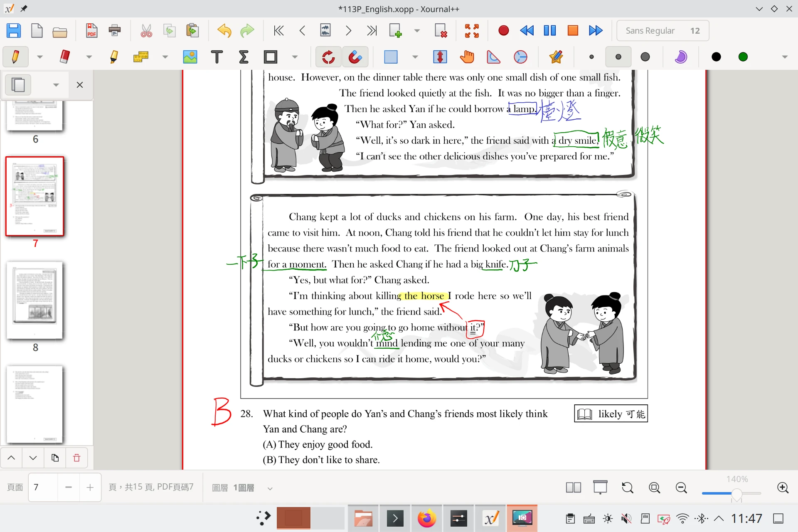
Task: Select the Highlighter tool
Action: pos(113,57)
